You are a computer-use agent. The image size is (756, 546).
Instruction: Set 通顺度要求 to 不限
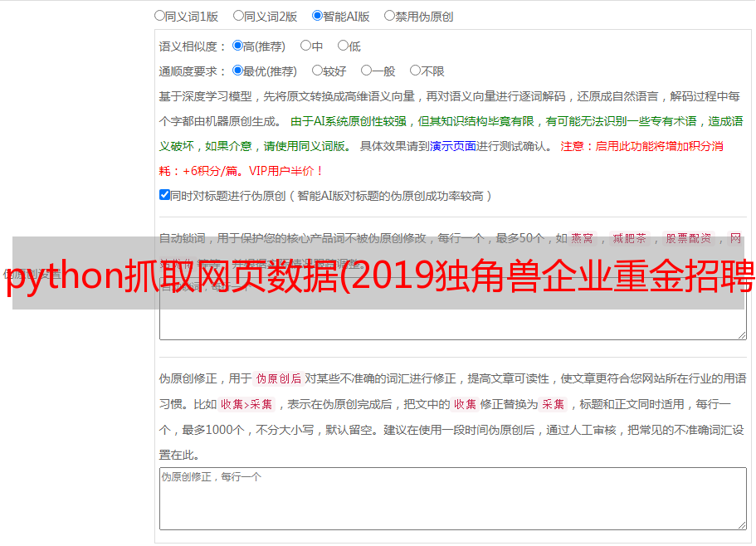pos(415,71)
